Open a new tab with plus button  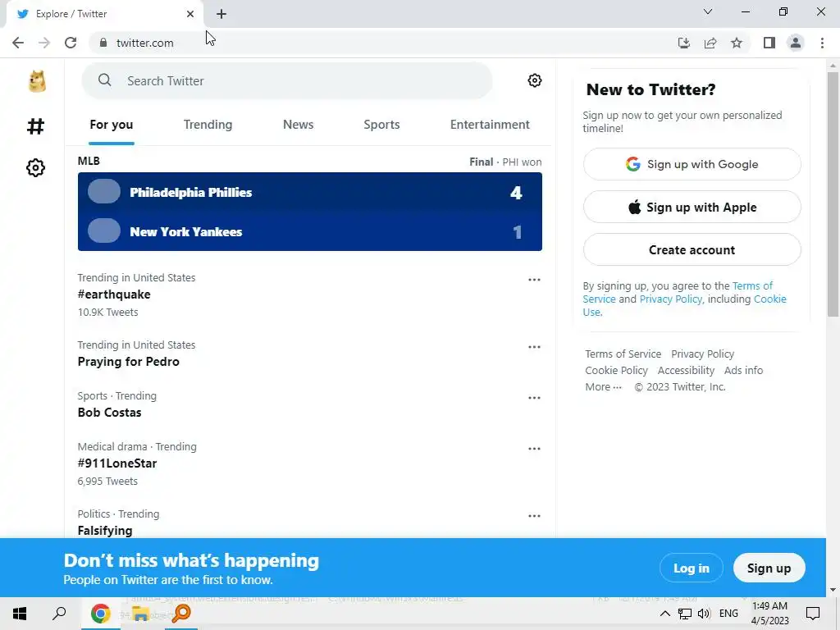(x=221, y=15)
